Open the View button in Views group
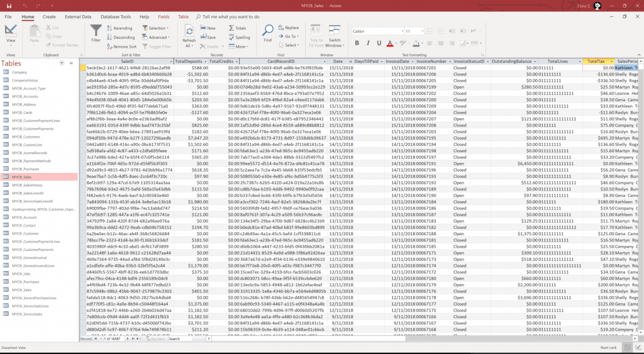The image size is (644, 354). coord(11,35)
